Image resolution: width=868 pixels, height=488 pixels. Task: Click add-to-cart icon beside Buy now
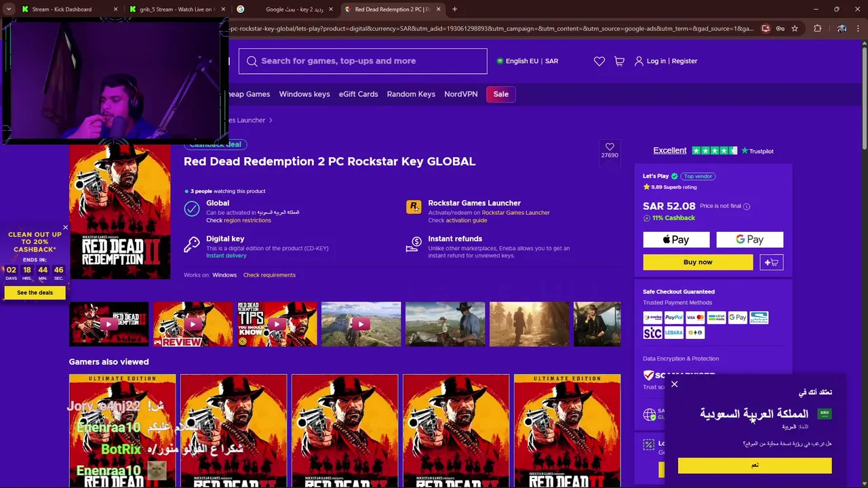tap(772, 262)
